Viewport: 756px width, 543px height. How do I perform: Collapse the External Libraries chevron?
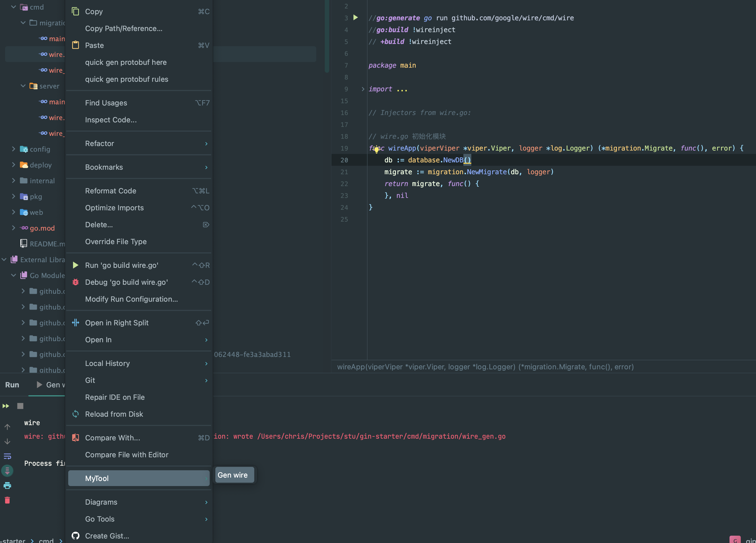(4, 259)
